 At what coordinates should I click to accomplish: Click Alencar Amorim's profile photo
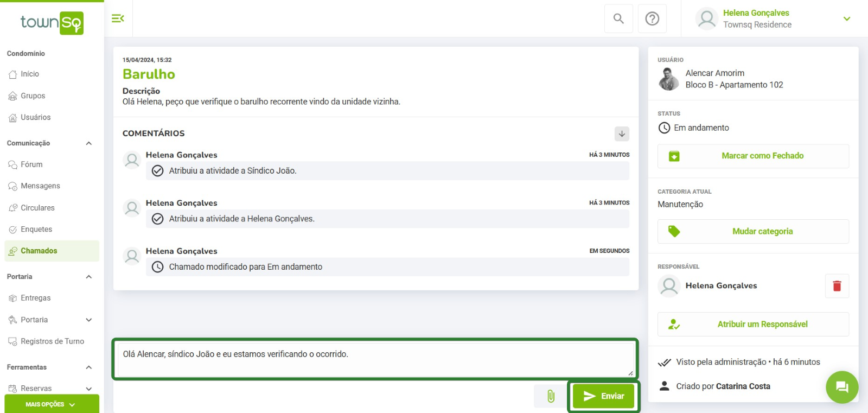[668, 79]
